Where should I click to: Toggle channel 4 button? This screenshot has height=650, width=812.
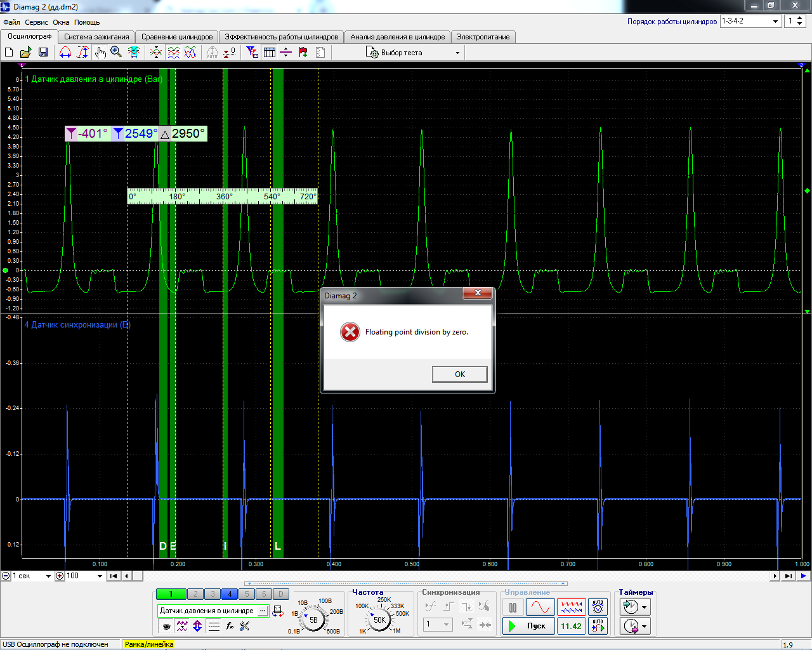230,594
